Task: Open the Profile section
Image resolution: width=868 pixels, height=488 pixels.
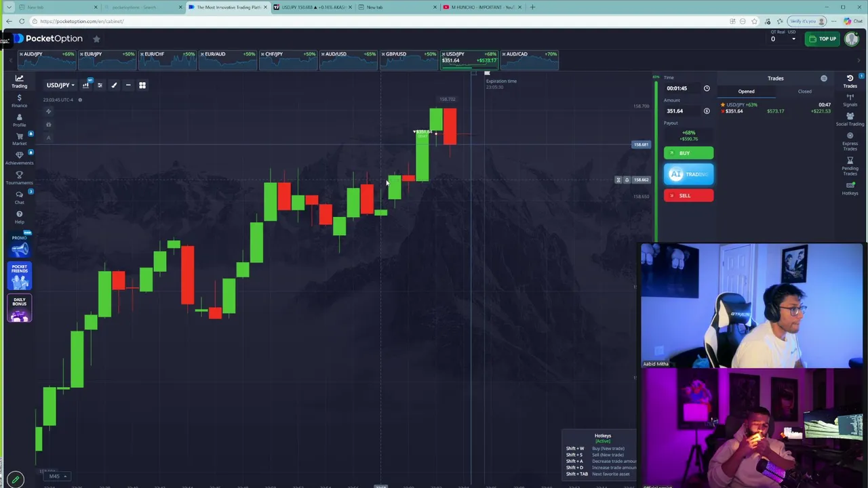Action: click(x=19, y=121)
